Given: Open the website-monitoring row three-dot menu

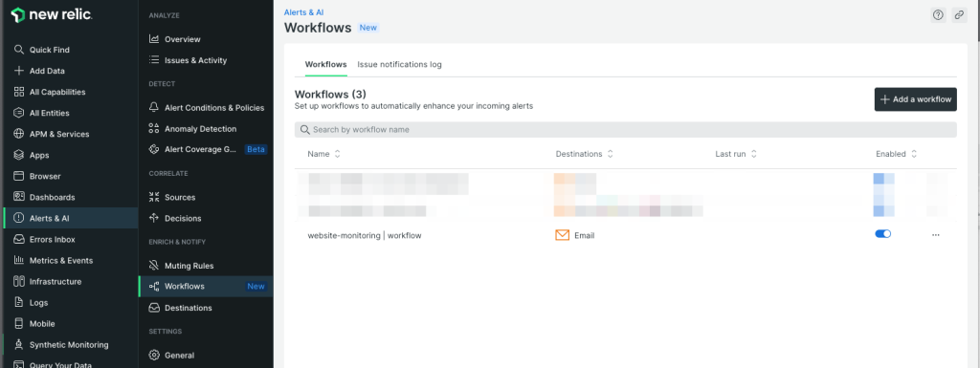Looking at the screenshot, I should point(936,235).
